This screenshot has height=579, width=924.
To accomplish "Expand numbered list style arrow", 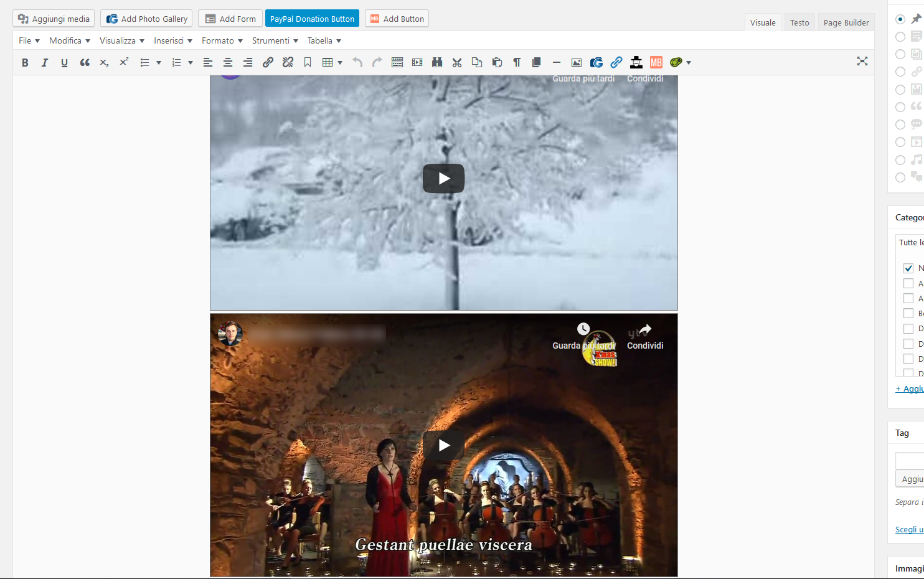I will [x=191, y=62].
